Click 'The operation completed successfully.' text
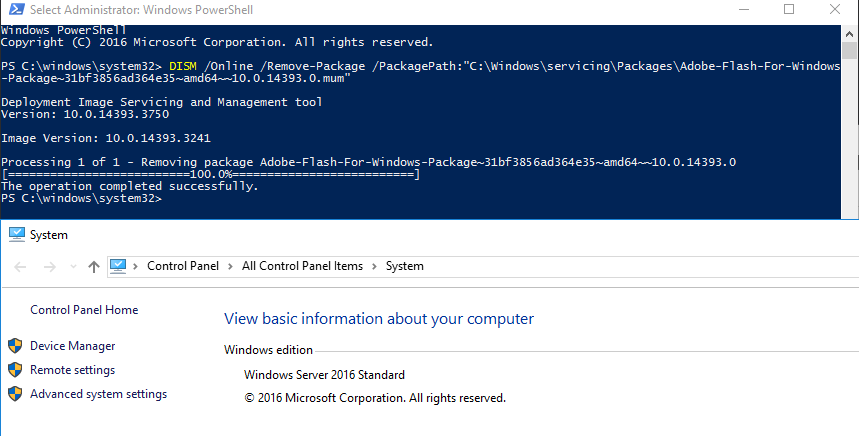Image resolution: width=859 pixels, height=436 pixels. [129, 186]
